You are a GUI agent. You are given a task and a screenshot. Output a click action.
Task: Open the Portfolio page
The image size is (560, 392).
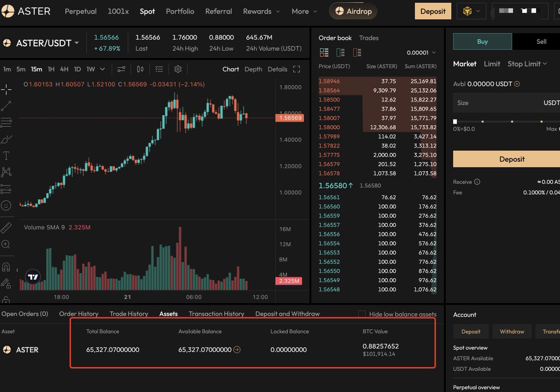[180, 11]
